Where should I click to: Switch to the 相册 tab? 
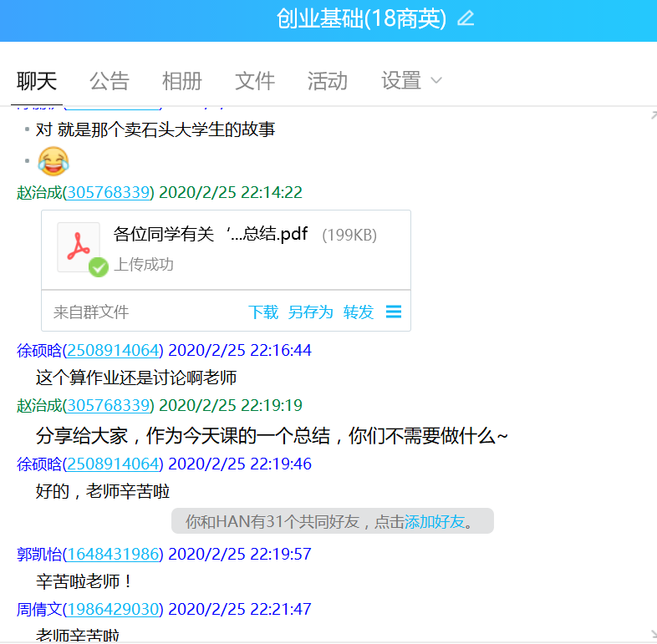click(182, 81)
